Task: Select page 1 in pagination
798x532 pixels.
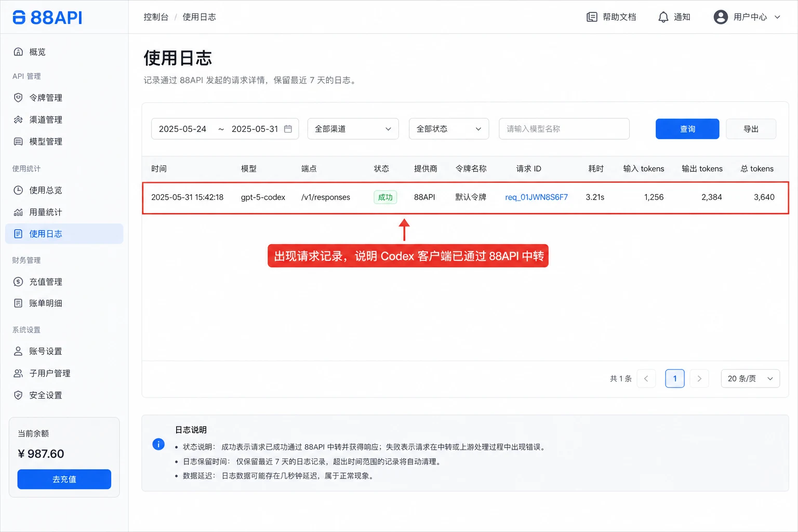Action: pyautogui.click(x=675, y=378)
